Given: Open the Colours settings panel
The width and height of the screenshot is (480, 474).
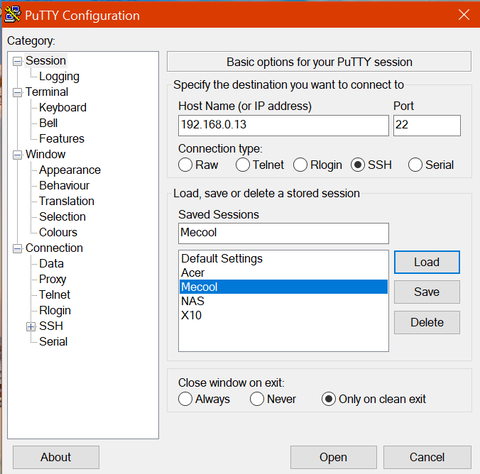Looking at the screenshot, I should (x=58, y=232).
